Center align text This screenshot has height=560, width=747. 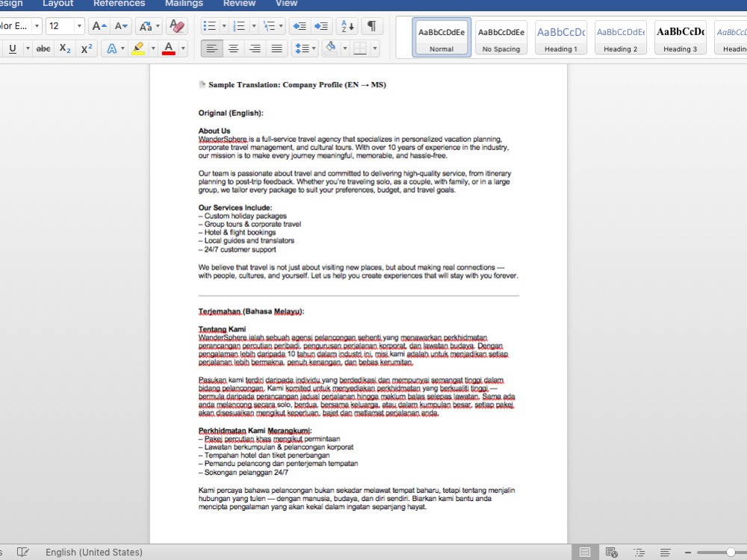(x=233, y=49)
